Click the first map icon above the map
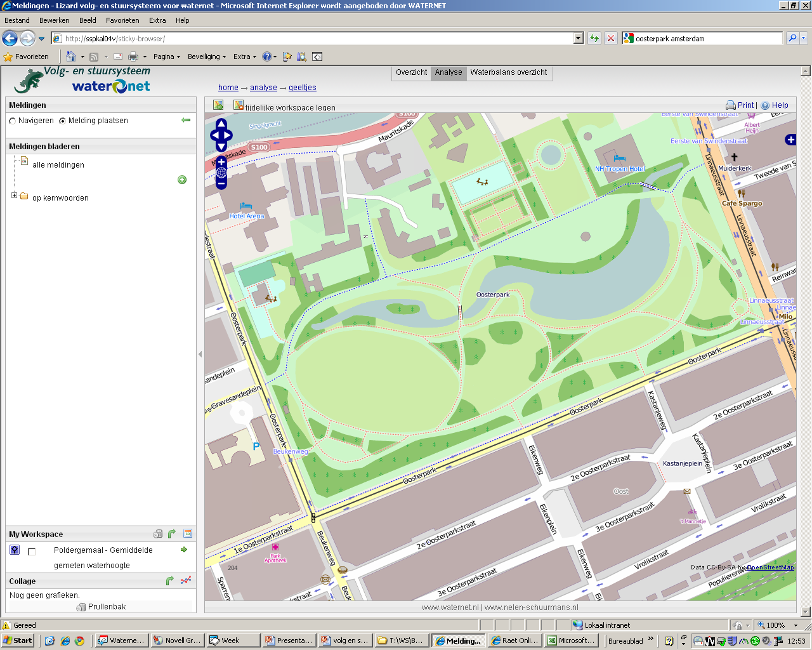The image size is (812, 650). (218, 105)
